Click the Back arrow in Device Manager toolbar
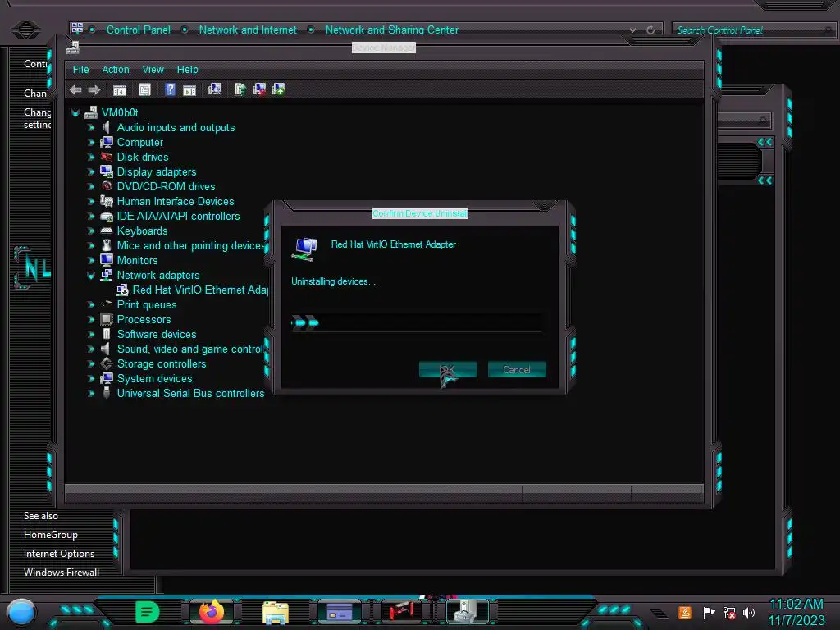 (x=75, y=90)
